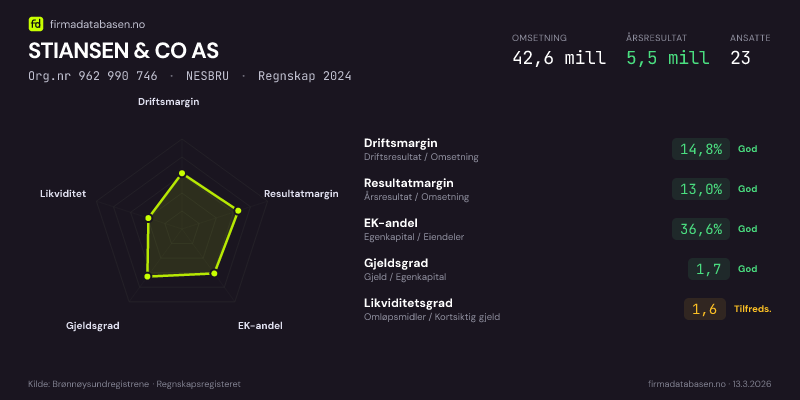Click the Ansatte count 23
The height and width of the screenshot is (400, 800).
pyautogui.click(x=740, y=57)
